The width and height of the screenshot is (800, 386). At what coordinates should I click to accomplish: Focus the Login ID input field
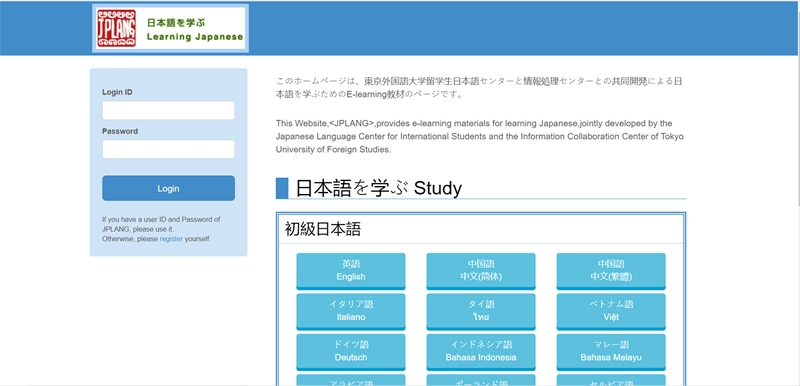pyautogui.click(x=168, y=110)
